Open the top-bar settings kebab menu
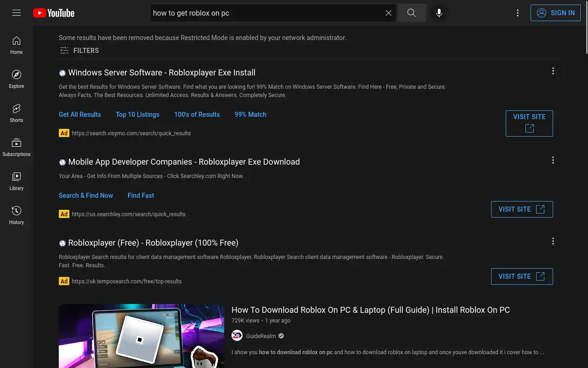Image resolution: width=588 pixels, height=368 pixels. [518, 13]
